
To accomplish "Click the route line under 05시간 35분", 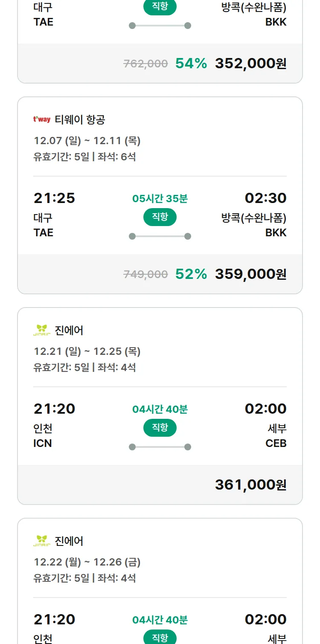I will tap(160, 236).
